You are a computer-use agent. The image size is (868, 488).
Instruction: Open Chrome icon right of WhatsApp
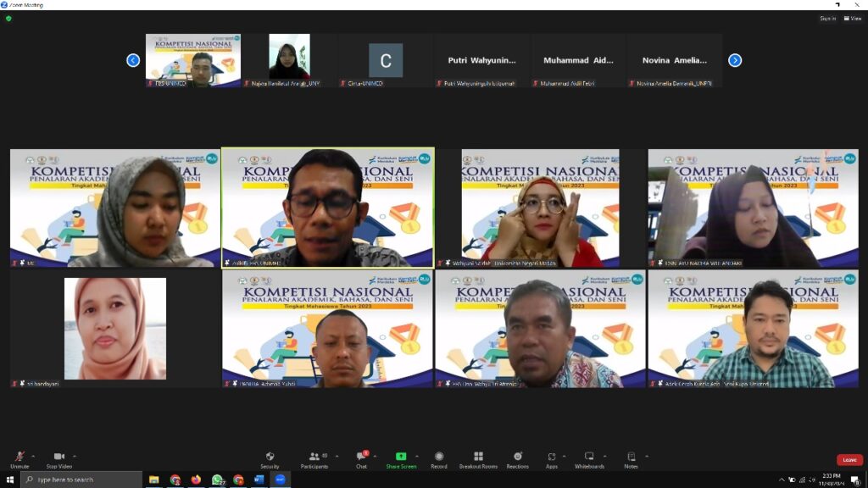pos(238,480)
